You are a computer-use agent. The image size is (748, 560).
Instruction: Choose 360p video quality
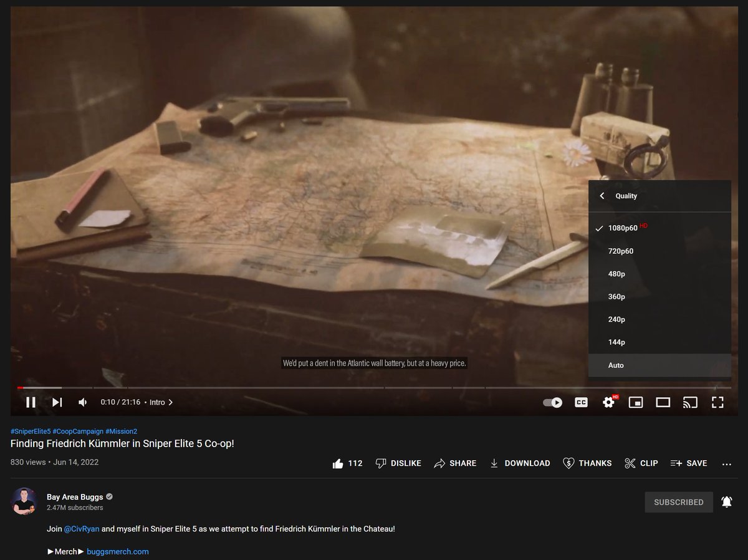[x=659, y=297]
